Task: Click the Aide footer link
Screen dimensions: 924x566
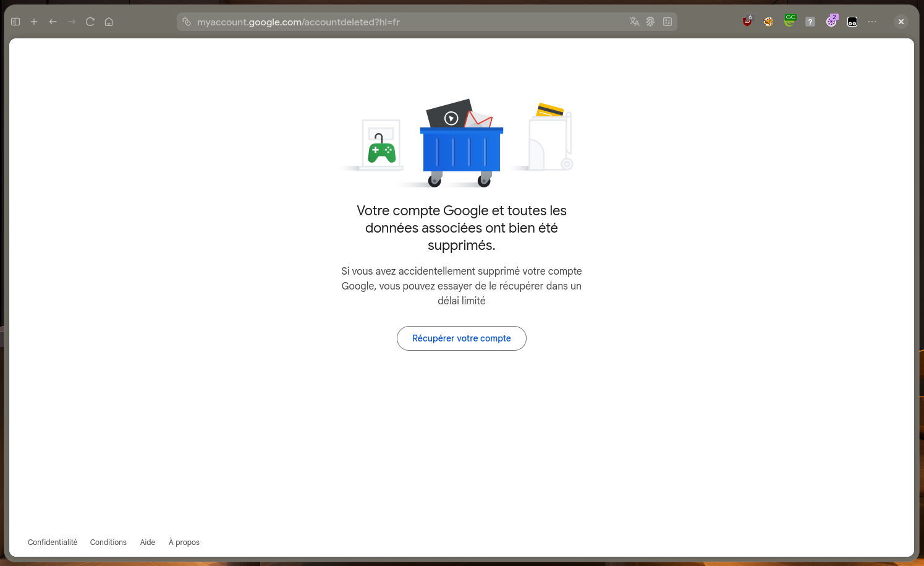Action: (147, 542)
